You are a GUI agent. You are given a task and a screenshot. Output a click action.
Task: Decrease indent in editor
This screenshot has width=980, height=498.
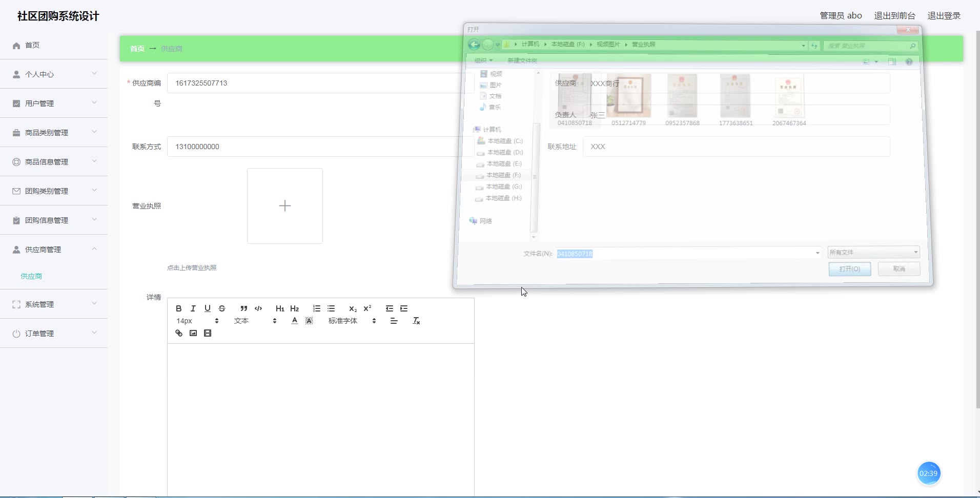pyautogui.click(x=390, y=308)
